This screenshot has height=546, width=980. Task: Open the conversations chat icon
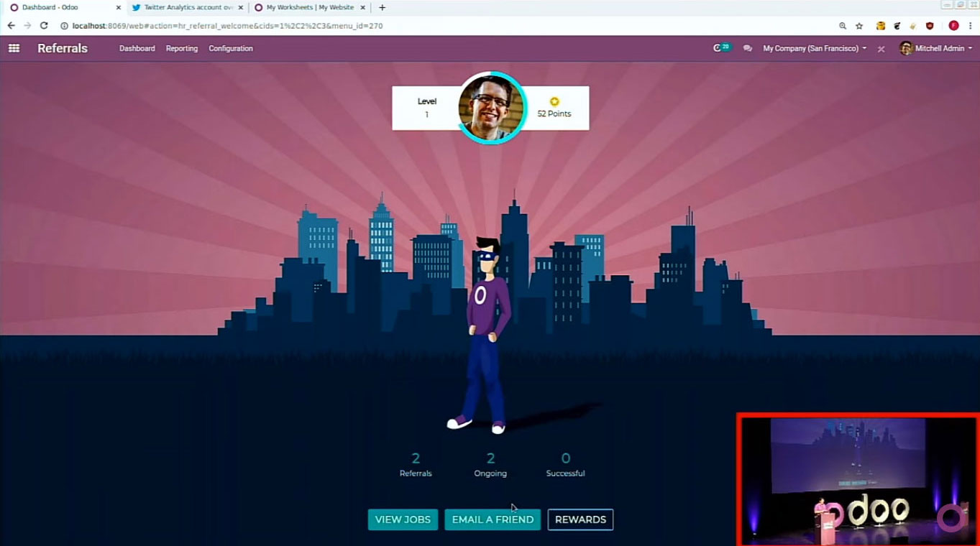(x=748, y=48)
